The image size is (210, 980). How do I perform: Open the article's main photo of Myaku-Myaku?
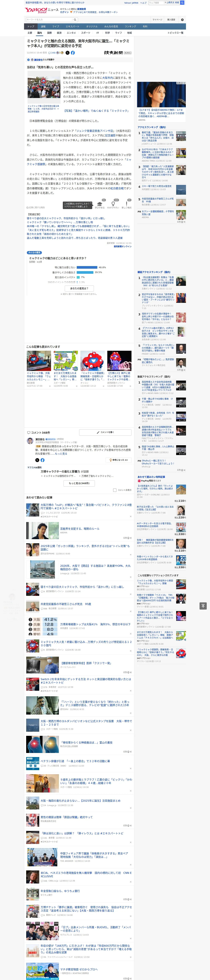(x=44, y=87)
